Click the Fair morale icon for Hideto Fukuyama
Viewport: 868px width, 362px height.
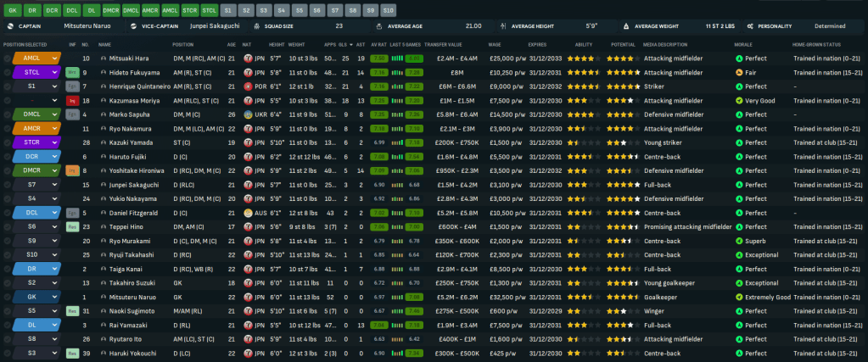pos(739,73)
